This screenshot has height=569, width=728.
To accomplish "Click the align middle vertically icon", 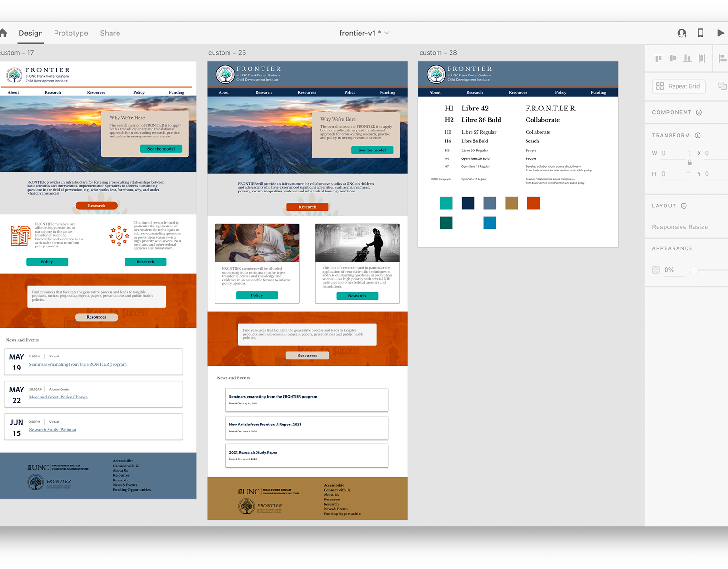I will coord(673,58).
